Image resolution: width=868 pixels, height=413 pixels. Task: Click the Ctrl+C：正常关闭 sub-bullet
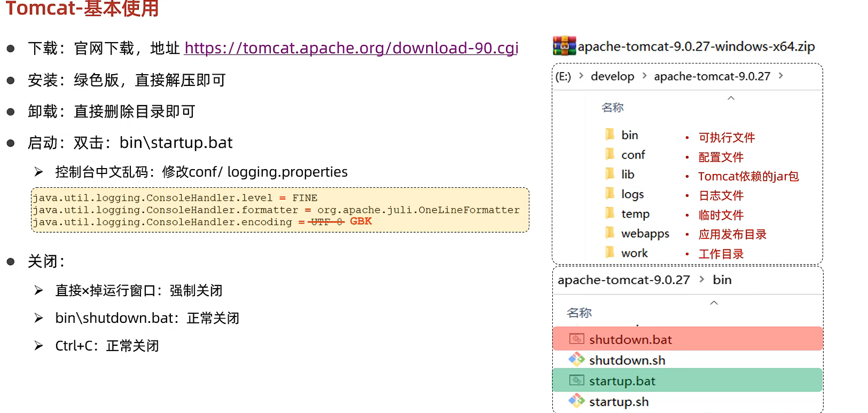point(107,346)
